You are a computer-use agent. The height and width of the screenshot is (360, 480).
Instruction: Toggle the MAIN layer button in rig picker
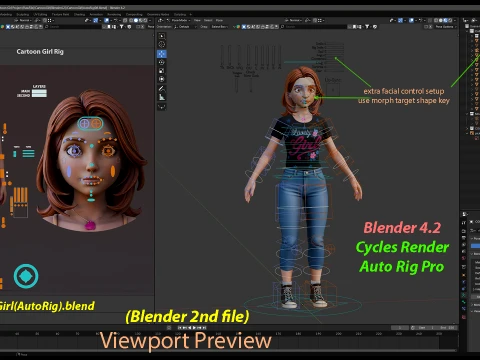pos(39,91)
